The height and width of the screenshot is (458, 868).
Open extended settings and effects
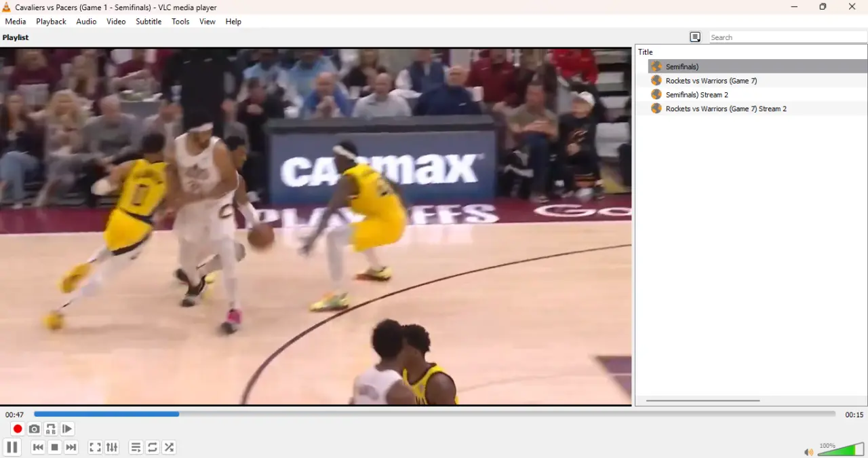coord(112,447)
